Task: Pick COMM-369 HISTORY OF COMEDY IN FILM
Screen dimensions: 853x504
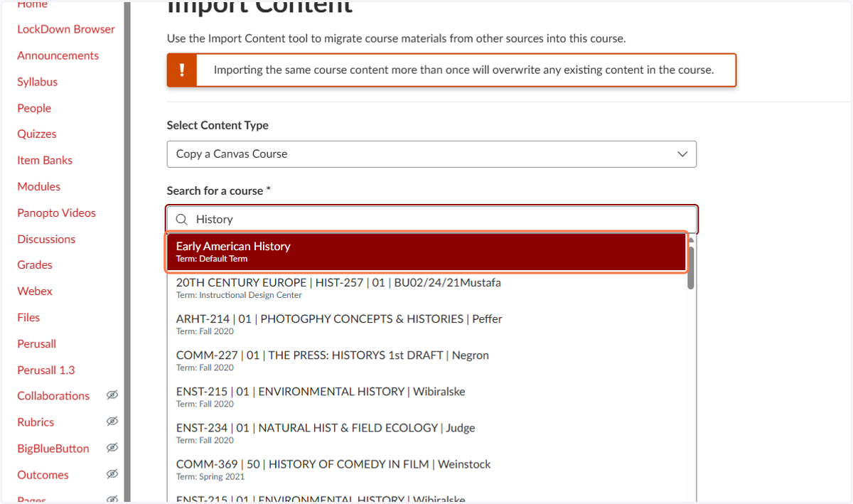Action: coord(427,469)
